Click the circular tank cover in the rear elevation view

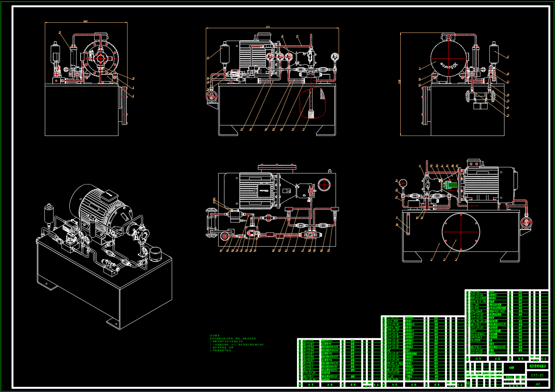click(461, 232)
